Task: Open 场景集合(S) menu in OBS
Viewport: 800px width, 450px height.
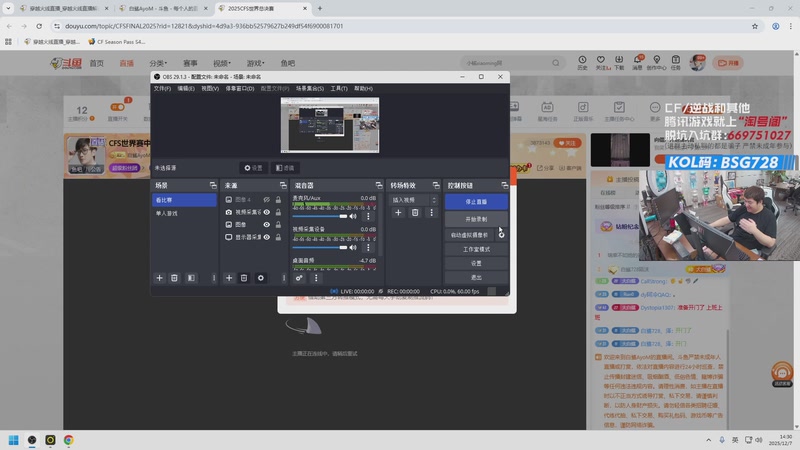Action: pyautogui.click(x=310, y=88)
